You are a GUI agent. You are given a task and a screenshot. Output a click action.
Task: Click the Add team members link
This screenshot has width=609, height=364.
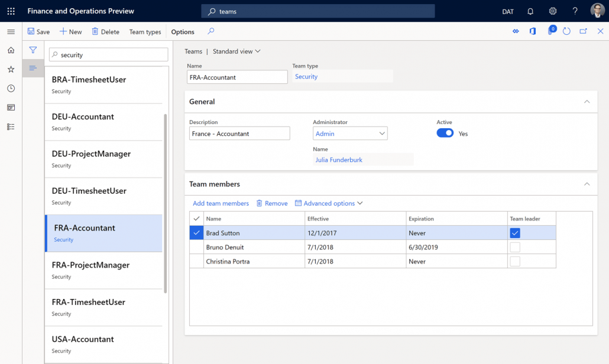coord(221,203)
